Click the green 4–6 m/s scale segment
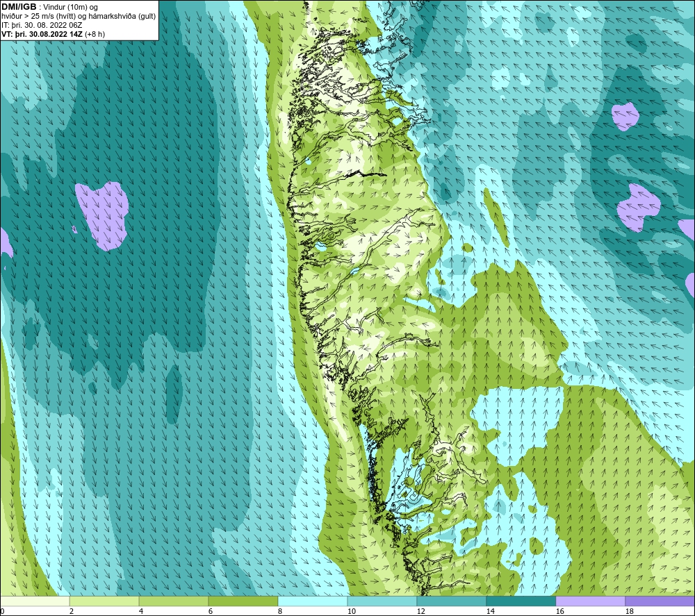Viewport: 695px width, 616px height. 174,601
